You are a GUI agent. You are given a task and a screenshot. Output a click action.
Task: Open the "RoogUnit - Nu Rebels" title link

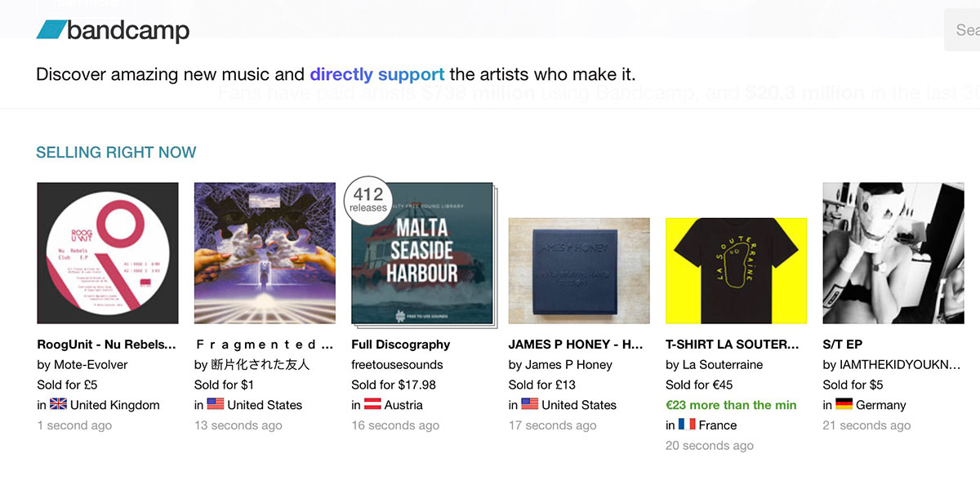tap(107, 345)
